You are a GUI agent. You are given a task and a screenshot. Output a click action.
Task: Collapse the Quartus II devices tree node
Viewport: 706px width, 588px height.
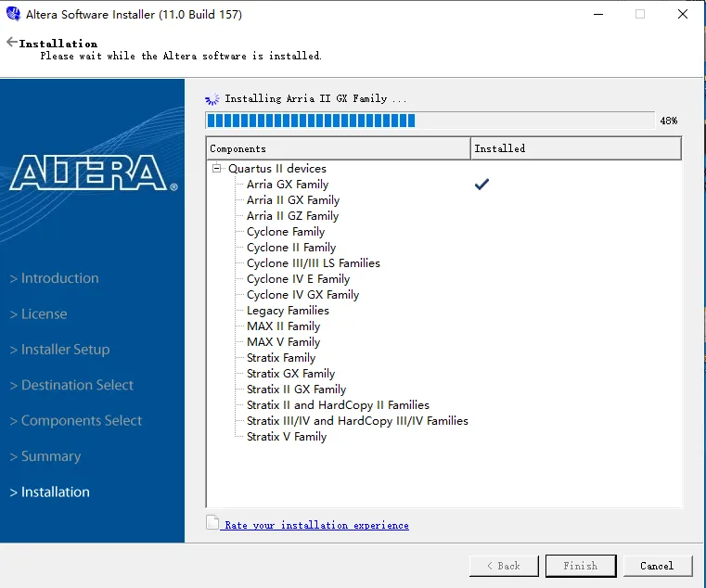pos(216,168)
